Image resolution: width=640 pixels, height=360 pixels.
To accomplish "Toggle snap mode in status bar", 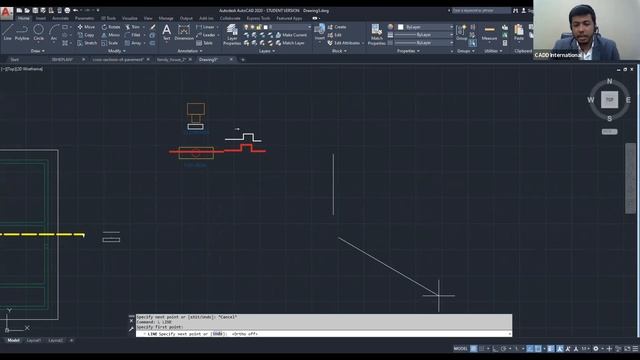I will 482,349.
